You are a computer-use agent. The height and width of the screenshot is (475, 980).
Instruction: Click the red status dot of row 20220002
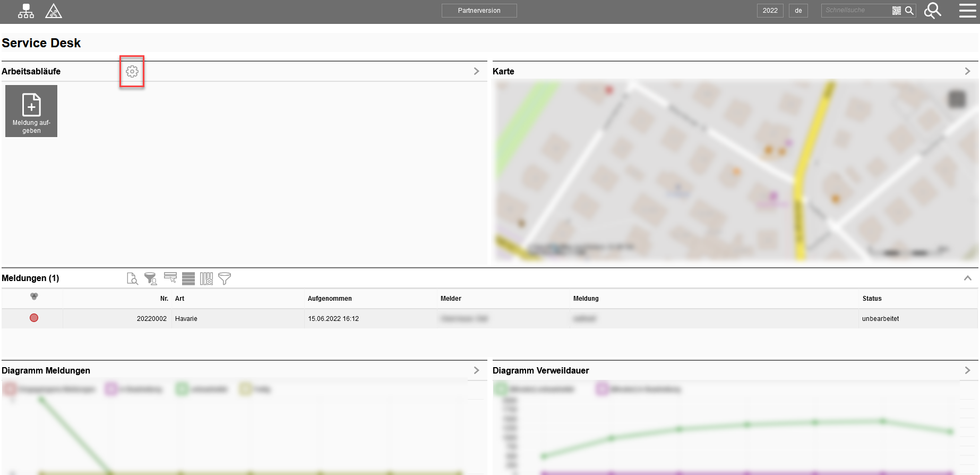pyautogui.click(x=34, y=318)
